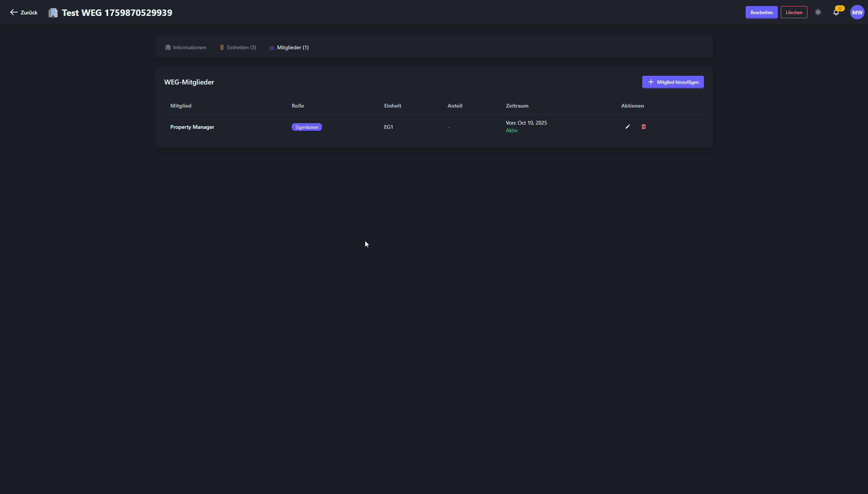Click the Mitglied column header
The width and height of the screenshot is (868, 494).
pos(181,106)
